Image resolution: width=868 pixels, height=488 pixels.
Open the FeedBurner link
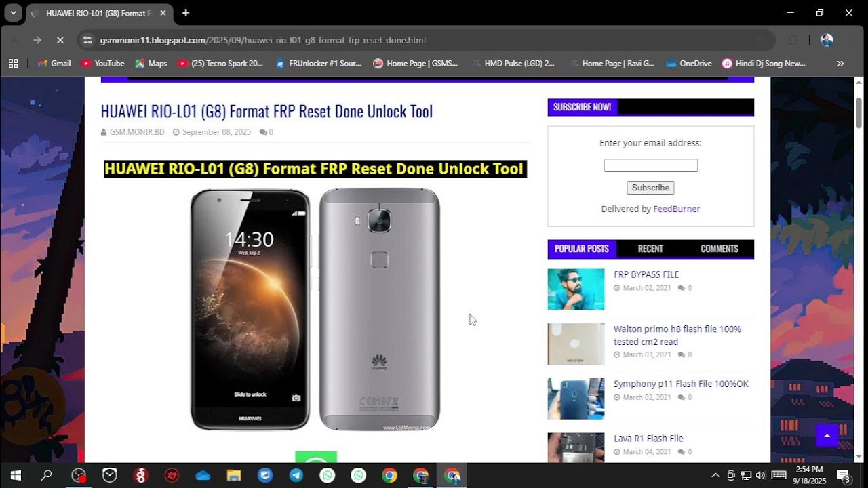click(676, 209)
